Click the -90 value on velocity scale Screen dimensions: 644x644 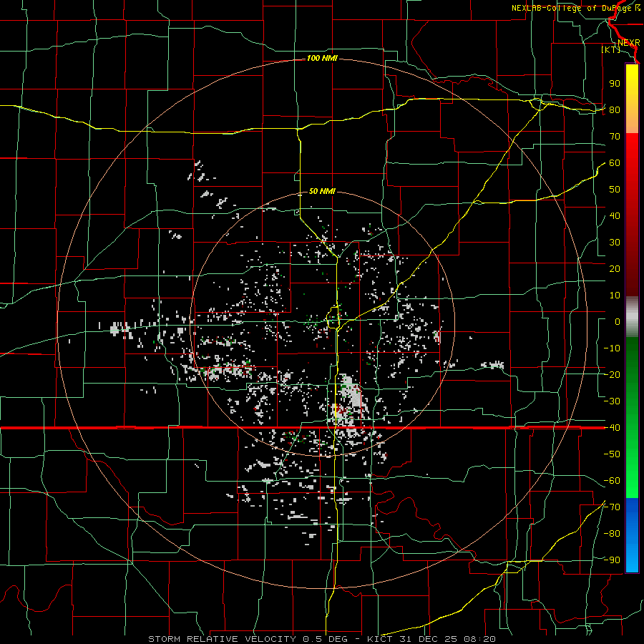pyautogui.click(x=612, y=560)
